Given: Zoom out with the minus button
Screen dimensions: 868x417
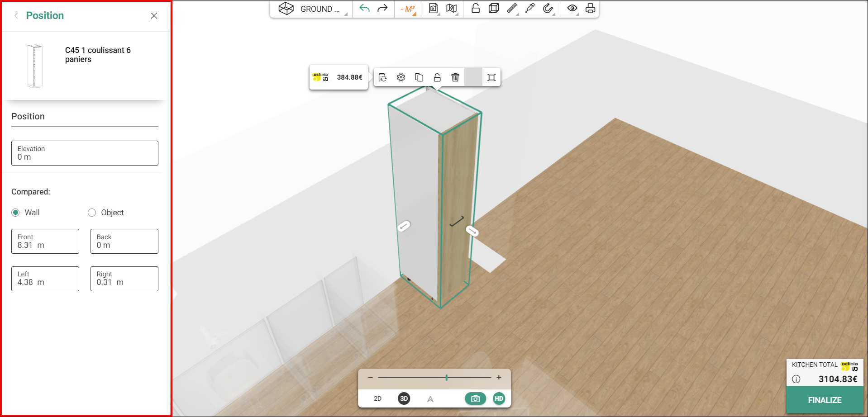Looking at the screenshot, I should click(370, 377).
